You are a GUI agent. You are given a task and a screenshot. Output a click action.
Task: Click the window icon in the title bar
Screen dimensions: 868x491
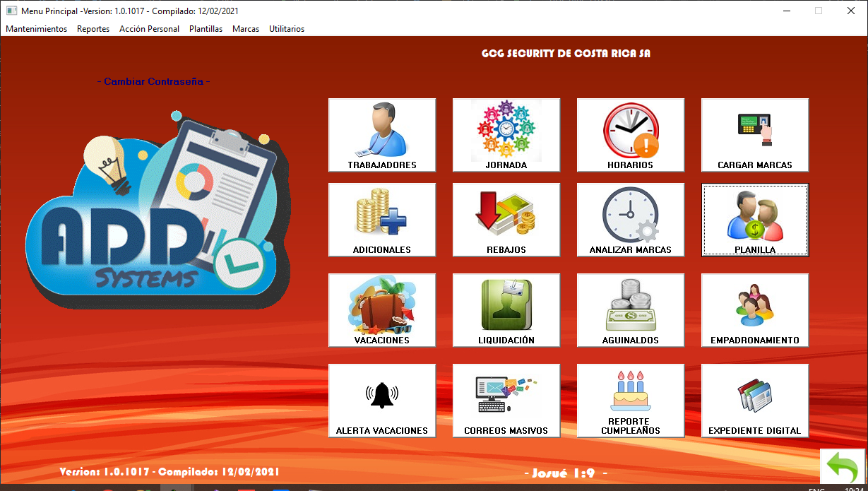pyautogui.click(x=11, y=11)
